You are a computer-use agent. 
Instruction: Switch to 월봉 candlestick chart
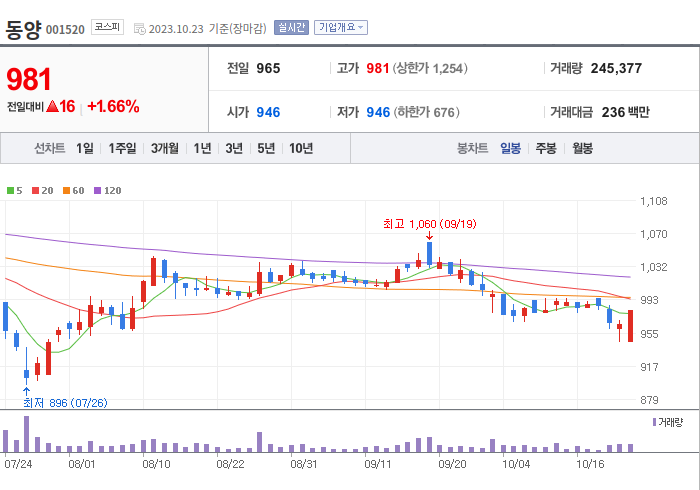click(583, 148)
